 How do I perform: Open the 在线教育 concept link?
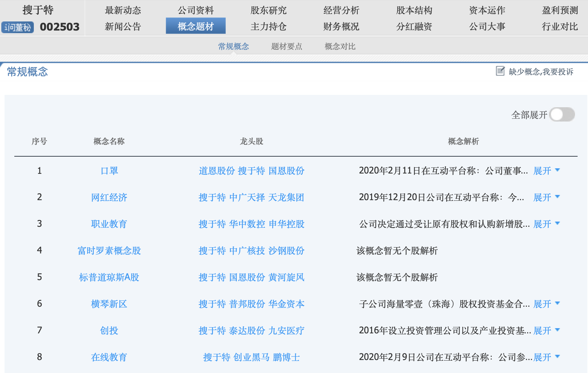pos(109,357)
